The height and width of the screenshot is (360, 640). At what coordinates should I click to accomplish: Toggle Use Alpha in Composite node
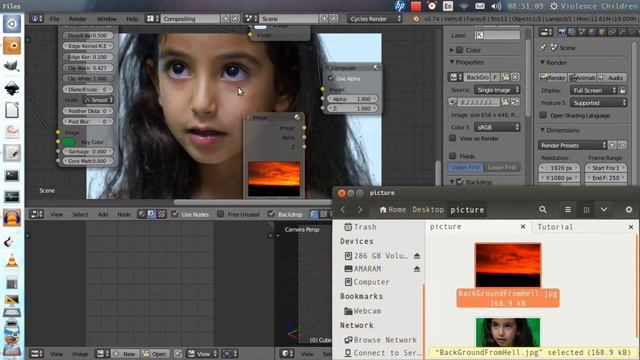coord(331,78)
